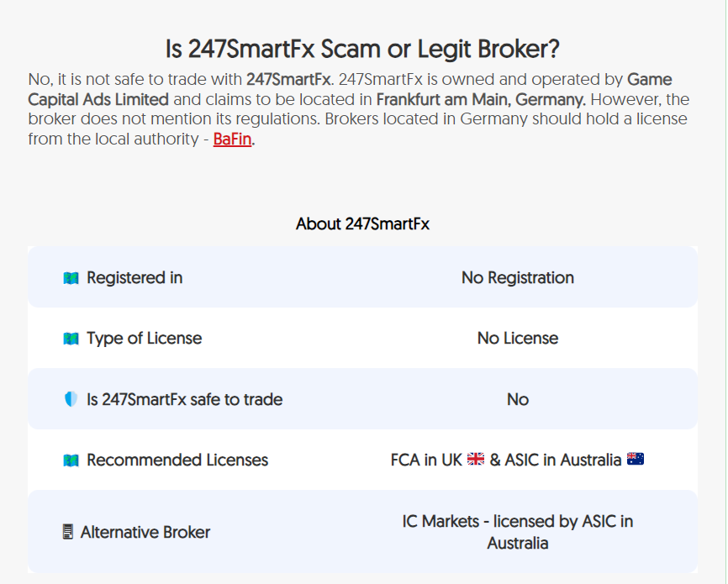Select the Registered in label
728x584 pixels.
(x=135, y=277)
